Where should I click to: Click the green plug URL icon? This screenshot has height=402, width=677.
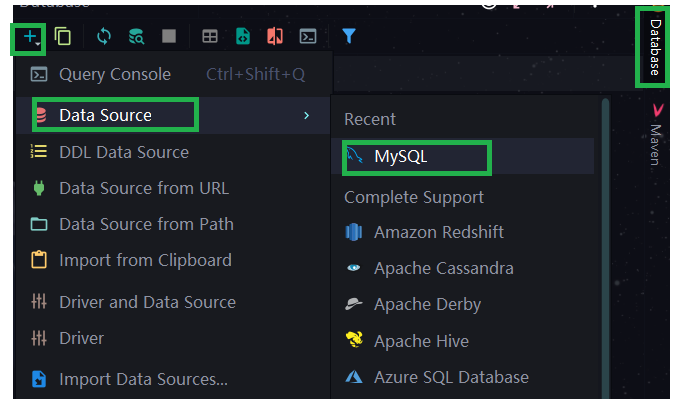pos(39,188)
